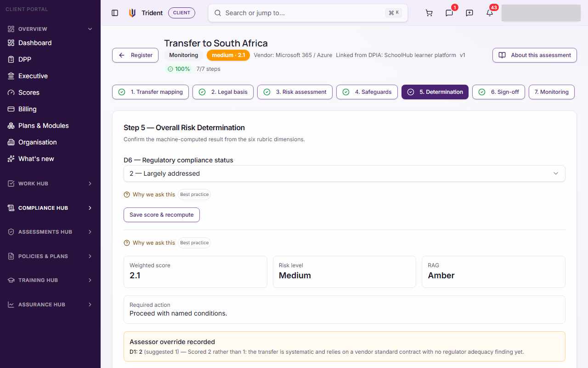Expand Work Hub section
Image resolution: width=588 pixels, height=368 pixels.
point(50,184)
